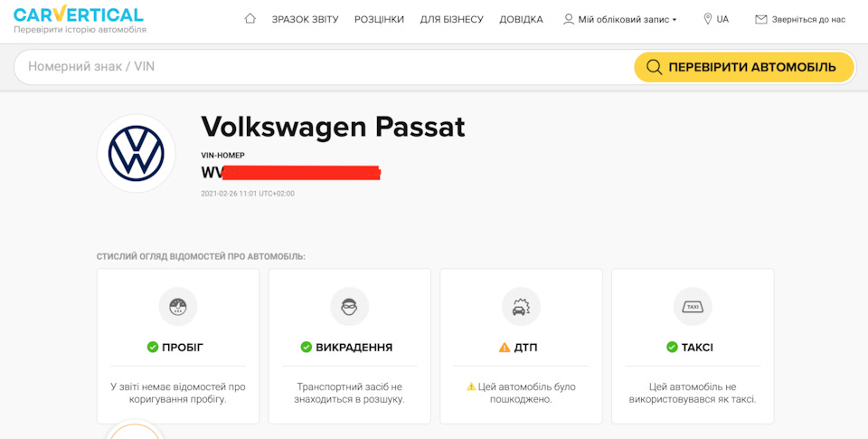Click the envelope contact icon

coord(761,19)
